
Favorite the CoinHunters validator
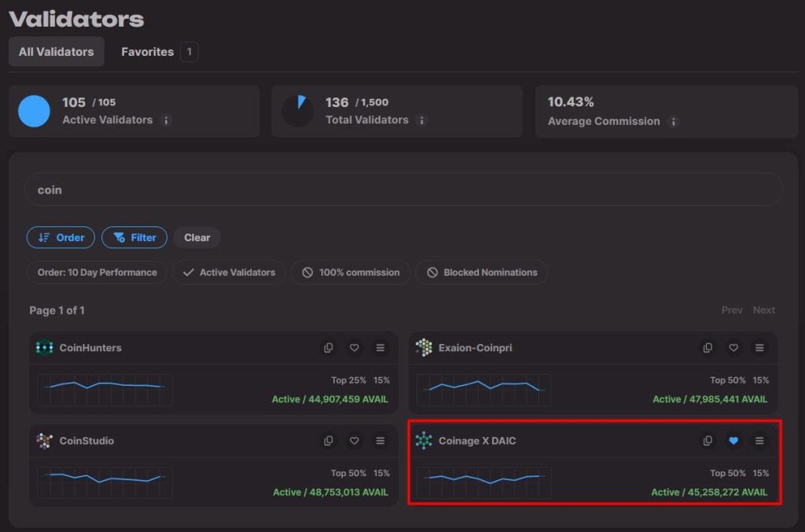pos(355,348)
